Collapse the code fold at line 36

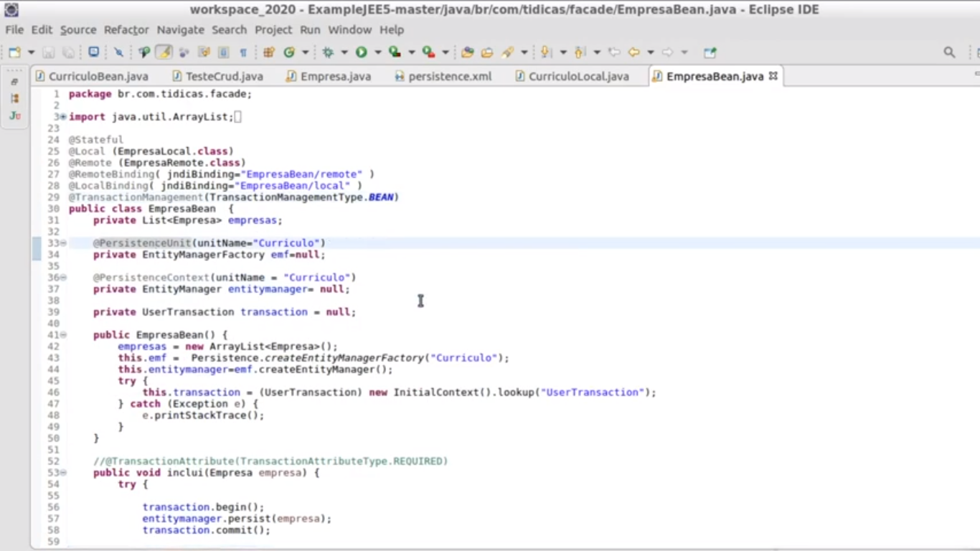(x=63, y=278)
